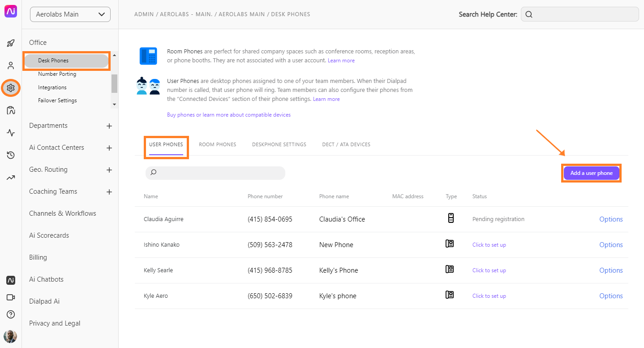This screenshot has width=644, height=348.
Task: Open the video camera meetings icon
Action: tap(11, 297)
